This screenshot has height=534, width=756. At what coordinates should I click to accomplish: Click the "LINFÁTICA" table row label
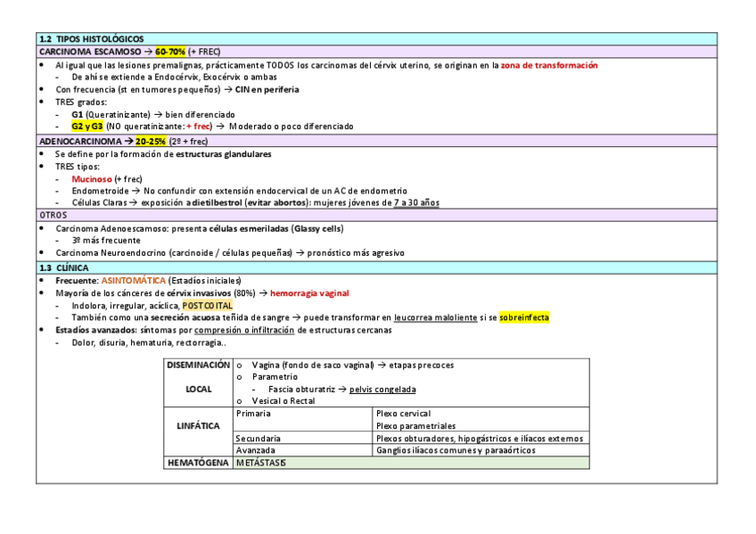(x=198, y=426)
